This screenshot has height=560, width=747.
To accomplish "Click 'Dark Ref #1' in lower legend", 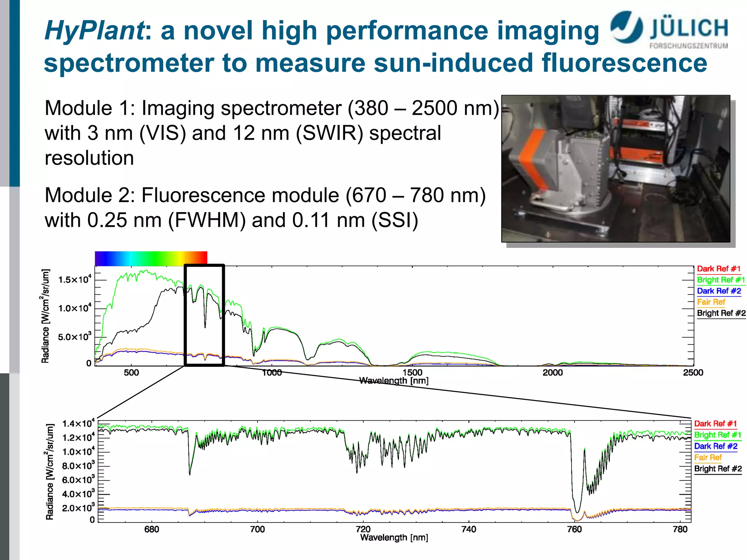I will [x=716, y=424].
